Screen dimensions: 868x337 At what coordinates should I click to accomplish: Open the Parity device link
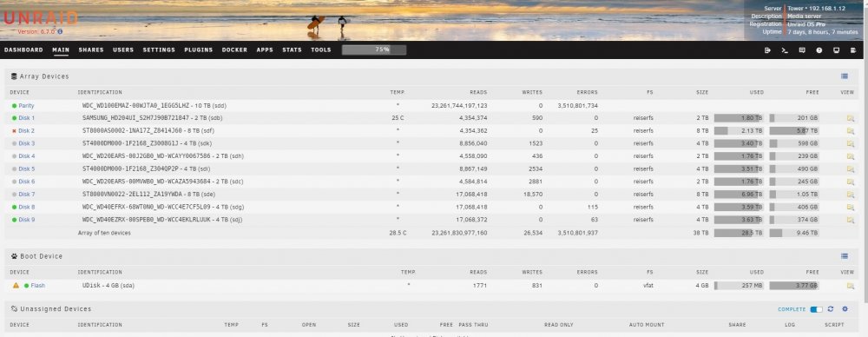(x=26, y=105)
